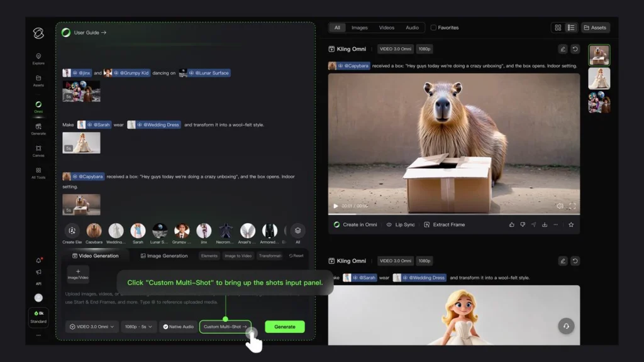Open the Custom Multi-Shot panel
Image resolution: width=644 pixels, height=362 pixels.
225,327
